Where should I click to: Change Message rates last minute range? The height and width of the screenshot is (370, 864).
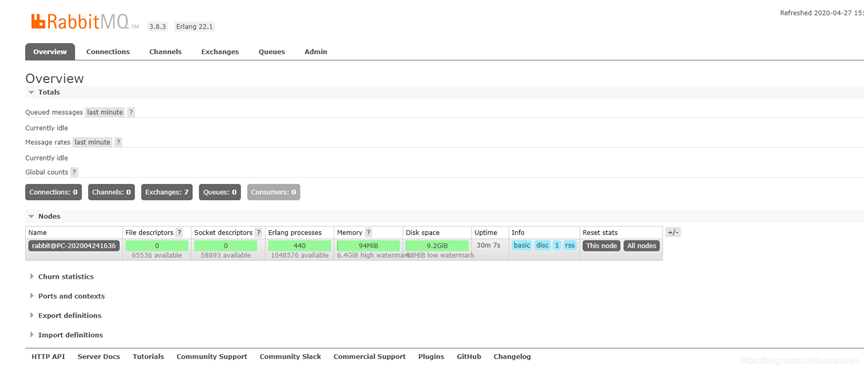click(92, 142)
